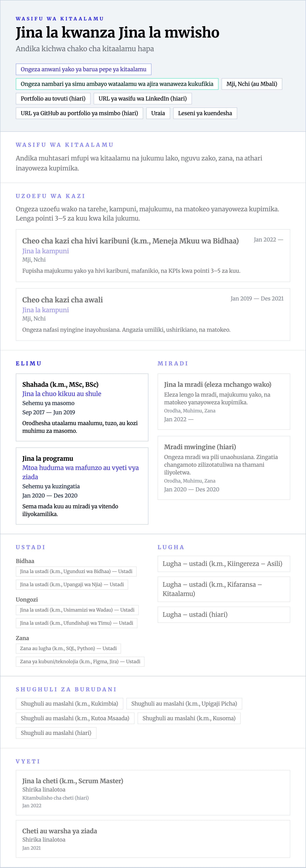Click the professional email address field
Image resolution: width=306 pixels, height=868 pixels.
[83, 69]
